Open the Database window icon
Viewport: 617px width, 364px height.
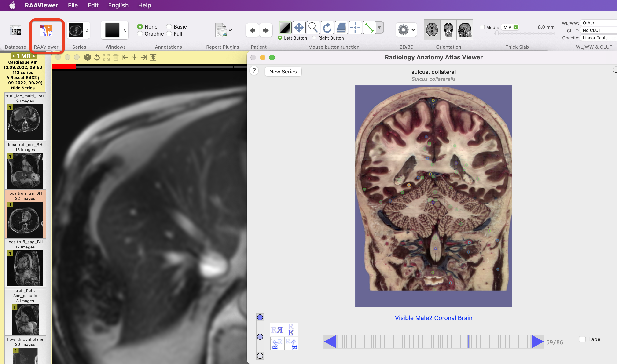click(x=15, y=30)
